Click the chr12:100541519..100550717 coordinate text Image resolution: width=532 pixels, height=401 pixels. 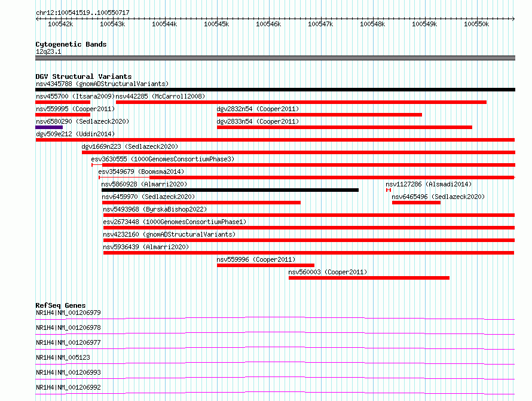(82, 13)
